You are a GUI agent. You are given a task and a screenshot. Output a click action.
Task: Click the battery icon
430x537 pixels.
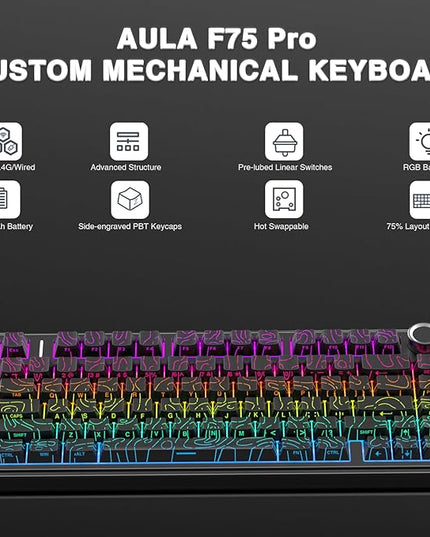coord(10,199)
